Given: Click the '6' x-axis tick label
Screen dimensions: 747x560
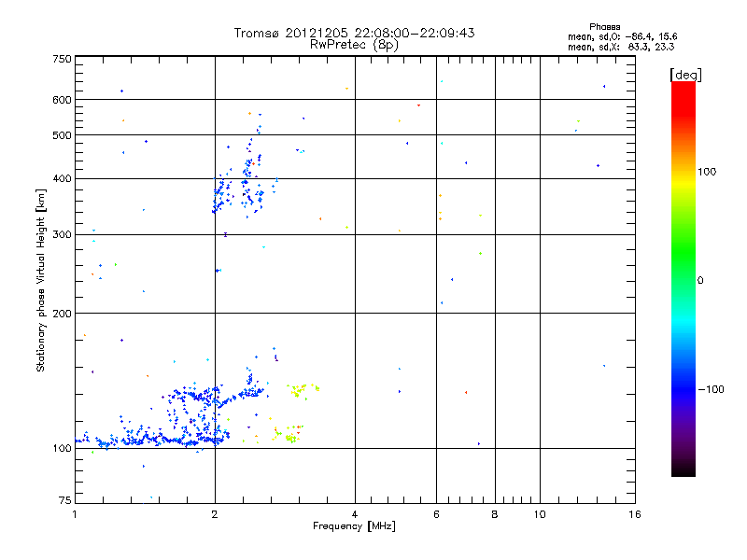Looking at the screenshot, I should tap(436, 514).
